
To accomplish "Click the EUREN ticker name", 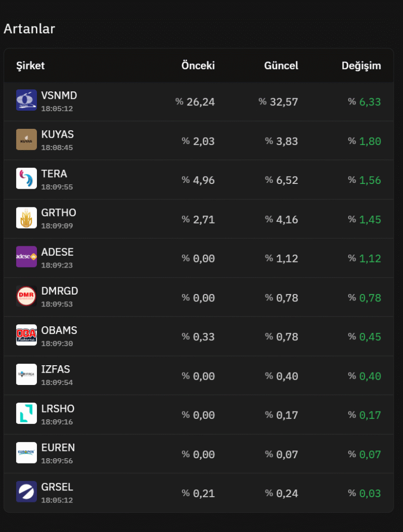I will (58, 447).
